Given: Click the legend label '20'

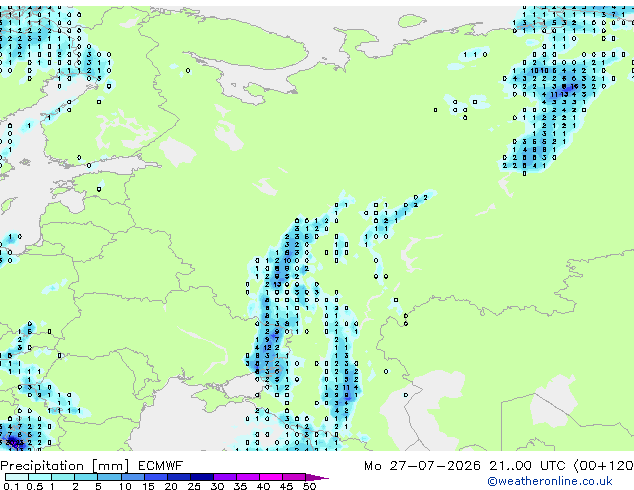Looking at the screenshot, I should tap(171, 486).
